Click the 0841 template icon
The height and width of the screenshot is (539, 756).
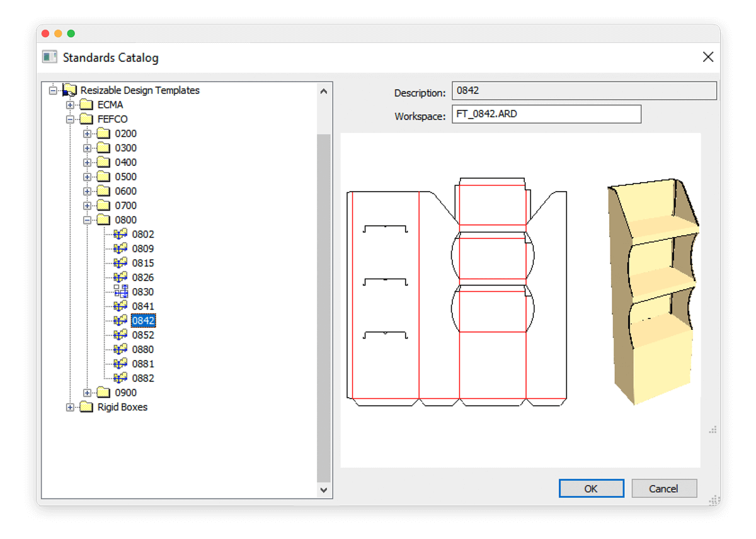(120, 306)
